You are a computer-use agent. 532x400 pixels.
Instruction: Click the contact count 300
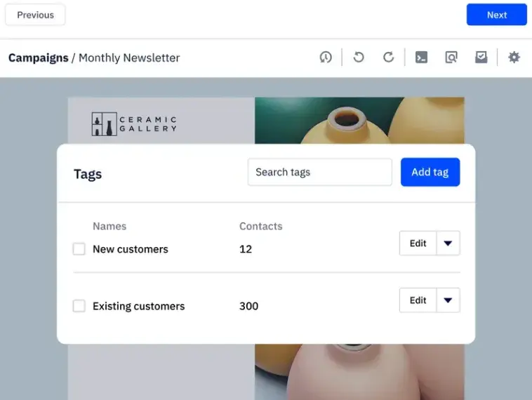click(248, 306)
